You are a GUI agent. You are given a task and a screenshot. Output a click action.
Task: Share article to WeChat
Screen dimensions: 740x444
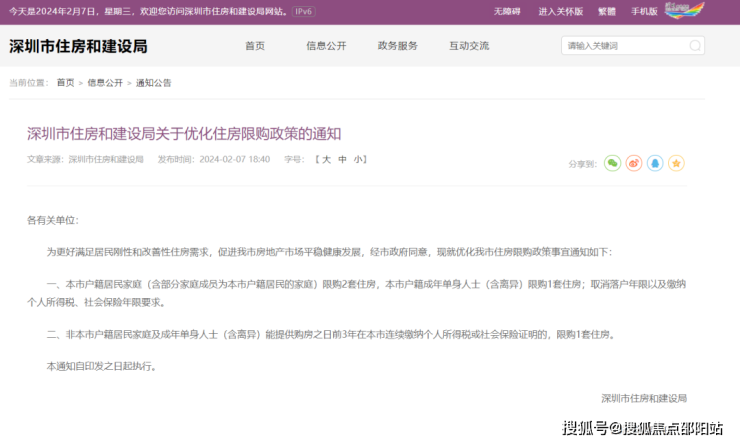pyautogui.click(x=612, y=163)
